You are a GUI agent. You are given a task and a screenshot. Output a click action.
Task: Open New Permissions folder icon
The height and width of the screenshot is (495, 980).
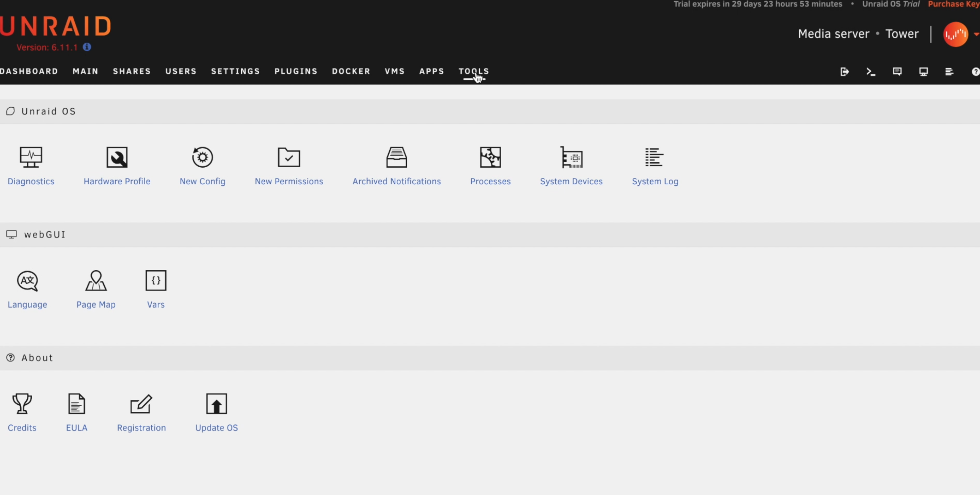coord(289,157)
